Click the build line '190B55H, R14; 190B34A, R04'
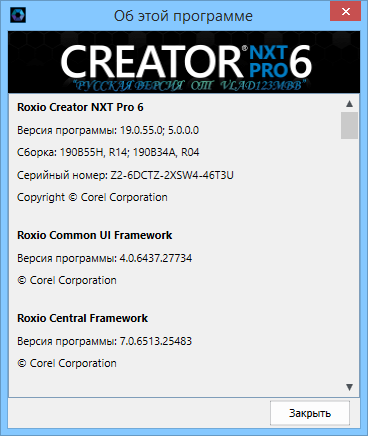Viewport: 368px width, 436px height. click(129, 152)
